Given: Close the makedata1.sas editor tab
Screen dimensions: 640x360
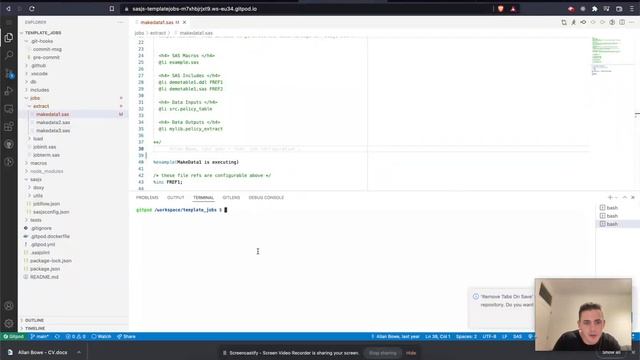Looking at the screenshot, I should point(184,22).
